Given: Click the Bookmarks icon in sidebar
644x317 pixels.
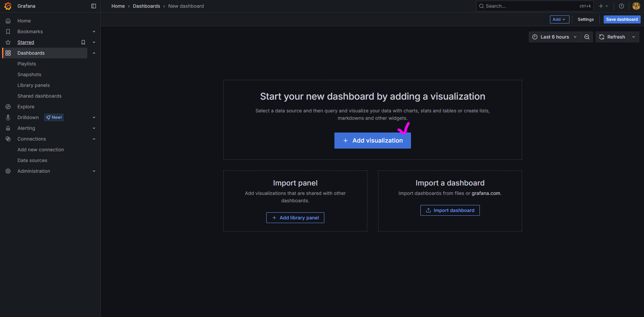Looking at the screenshot, I should click(8, 32).
